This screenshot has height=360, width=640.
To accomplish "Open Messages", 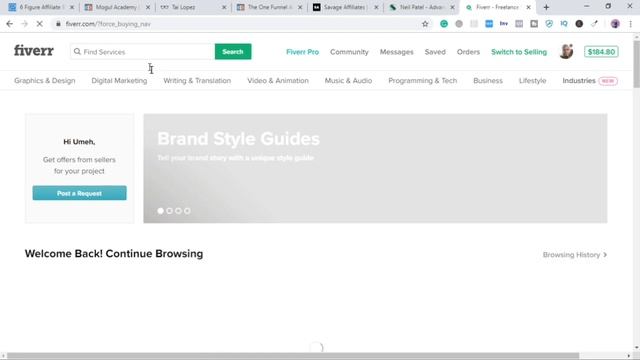I will (x=397, y=52).
